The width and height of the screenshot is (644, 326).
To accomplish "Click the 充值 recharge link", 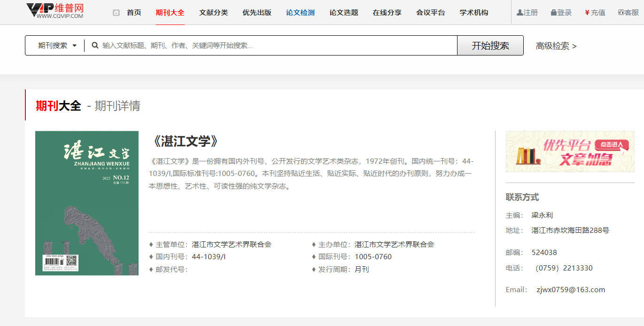I will point(598,13).
